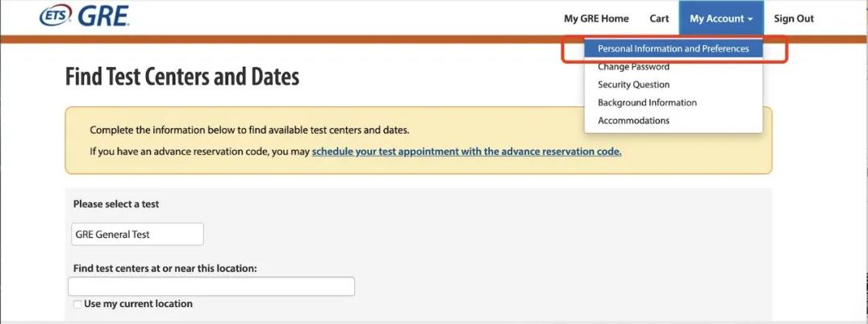Open the Cart page
868x324 pixels.
click(659, 19)
